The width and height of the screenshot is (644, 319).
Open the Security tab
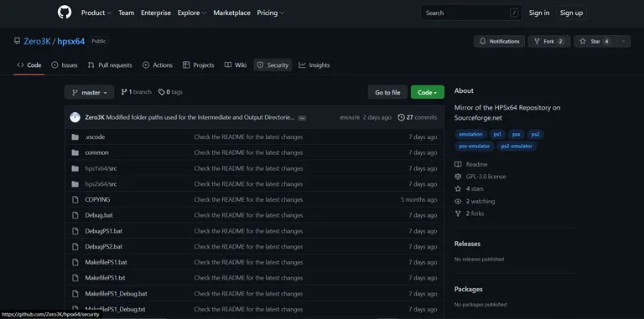(273, 64)
